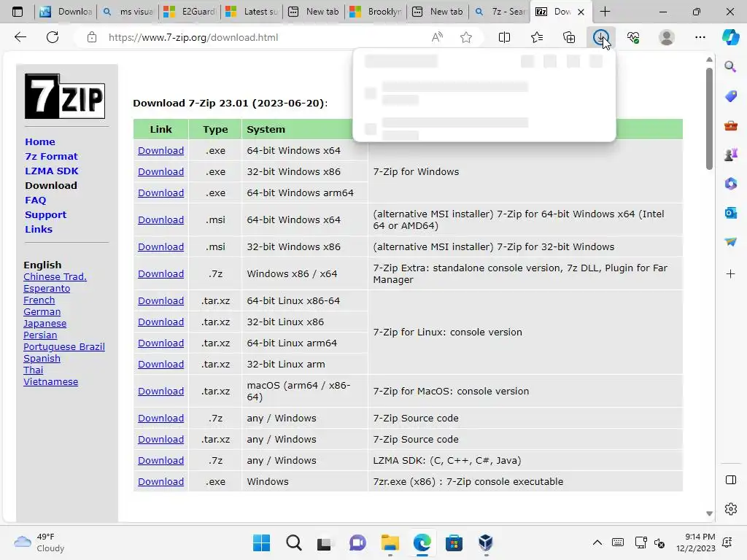Download the 64-bit Windows x64 .exe
Viewport: 747px width, 560px height.
[x=160, y=150]
